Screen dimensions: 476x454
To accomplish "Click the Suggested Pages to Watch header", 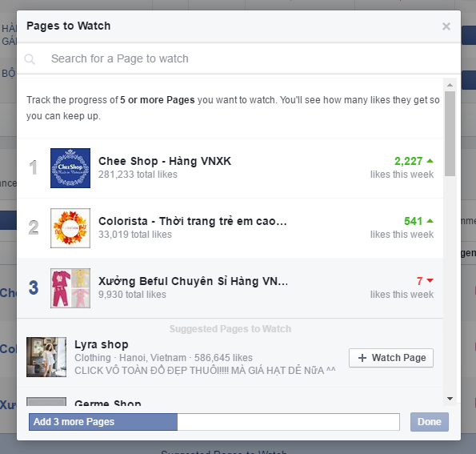I will point(230,329).
